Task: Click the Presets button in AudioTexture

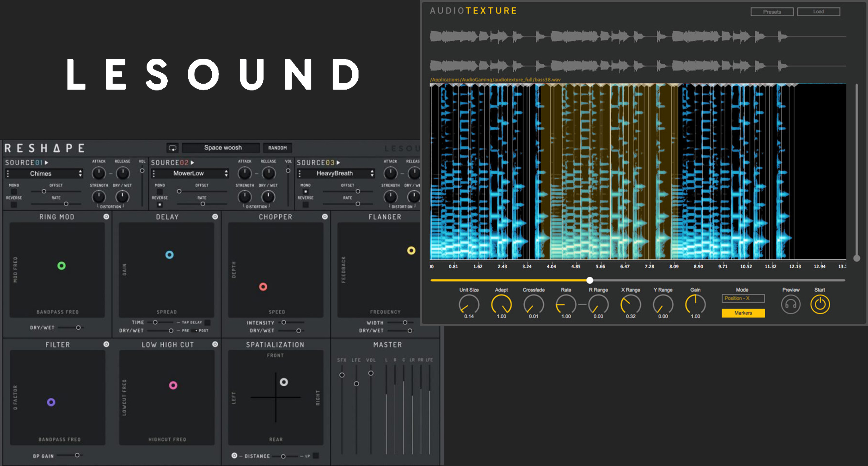Action: coord(772,12)
